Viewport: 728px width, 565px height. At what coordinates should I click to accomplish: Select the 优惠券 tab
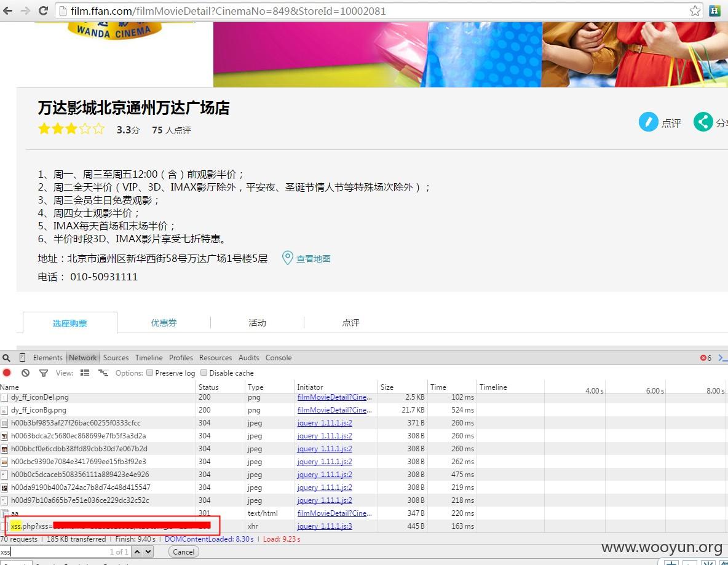click(x=164, y=323)
